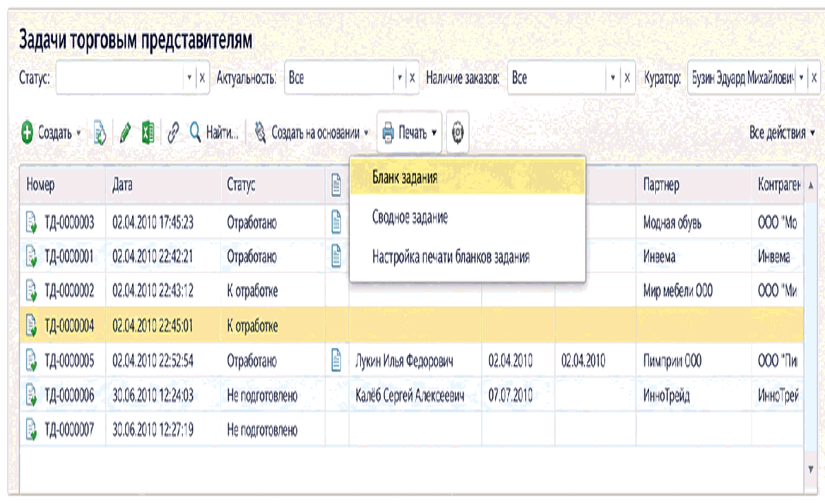Viewport: 825px width, 504px height.
Task: Clear the Актуальность filter with its X
Action: pyautogui.click(x=412, y=78)
